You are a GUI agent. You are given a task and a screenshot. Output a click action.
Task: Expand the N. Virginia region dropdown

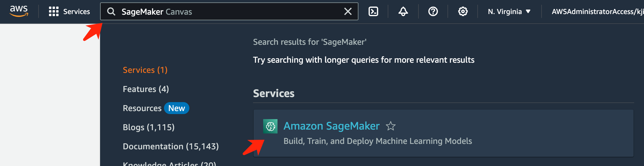click(509, 12)
